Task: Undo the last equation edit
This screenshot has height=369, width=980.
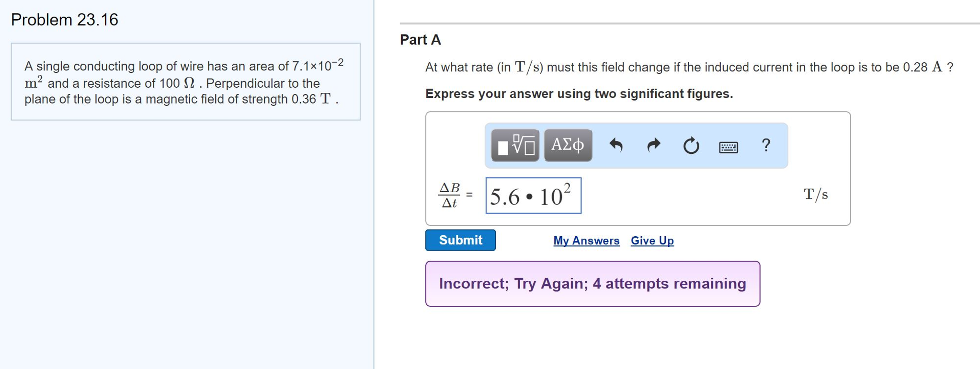Action: coord(616,145)
